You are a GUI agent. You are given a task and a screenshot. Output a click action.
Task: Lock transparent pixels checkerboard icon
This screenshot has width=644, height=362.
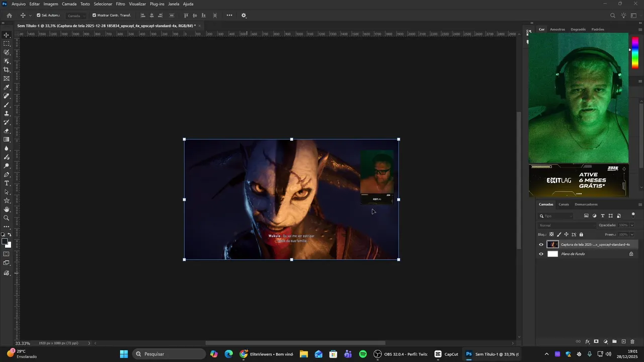point(551,234)
